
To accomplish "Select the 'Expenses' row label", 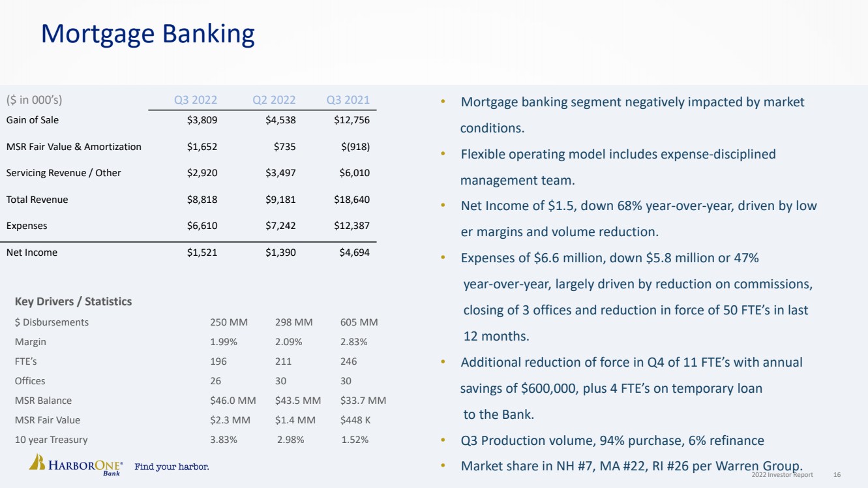I will [x=27, y=226].
